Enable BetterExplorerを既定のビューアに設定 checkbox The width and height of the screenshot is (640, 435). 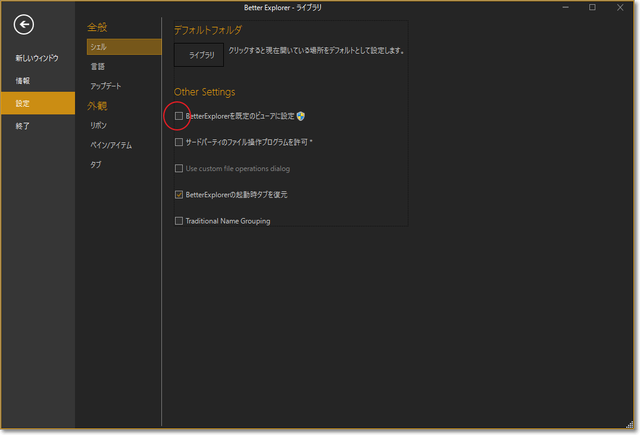coord(179,117)
